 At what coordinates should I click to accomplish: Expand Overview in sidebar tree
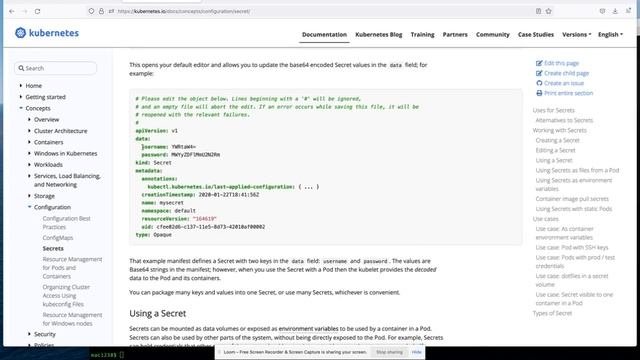[29, 120]
